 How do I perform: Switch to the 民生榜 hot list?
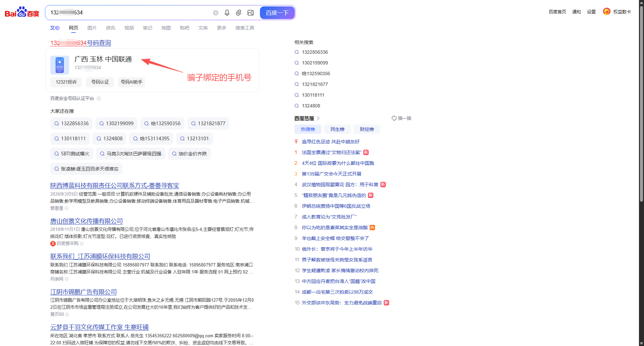337,129
